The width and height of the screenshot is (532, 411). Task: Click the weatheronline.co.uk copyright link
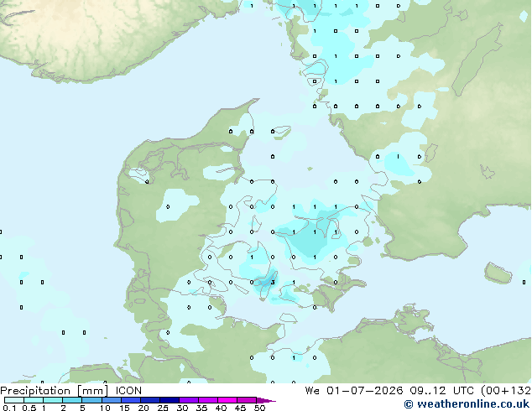467,404
